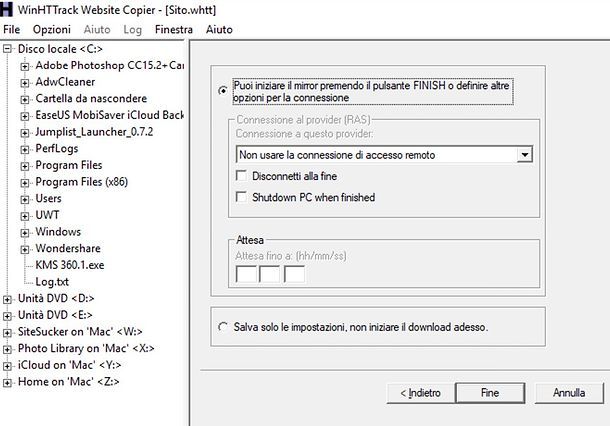
Task: Expand the Cartella da nascondere folder
Action: (25, 100)
